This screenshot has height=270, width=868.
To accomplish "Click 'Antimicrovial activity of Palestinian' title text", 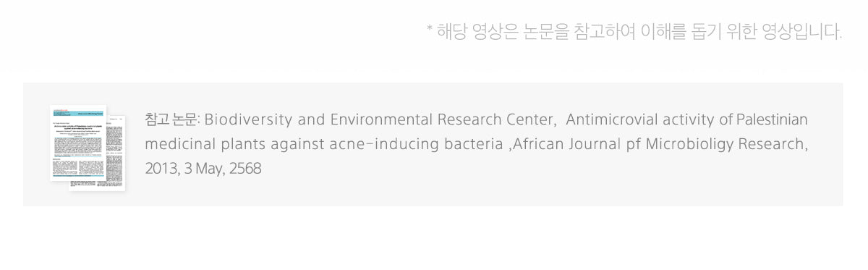I will coord(687,119).
